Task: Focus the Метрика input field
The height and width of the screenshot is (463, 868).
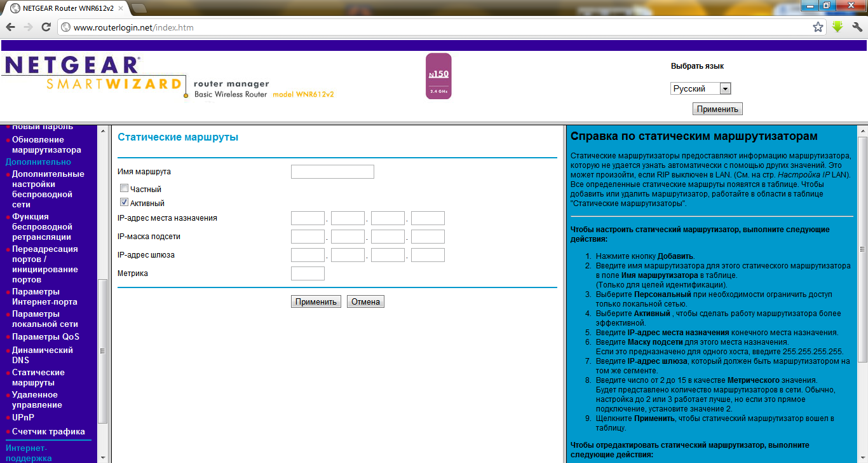Action: point(308,273)
